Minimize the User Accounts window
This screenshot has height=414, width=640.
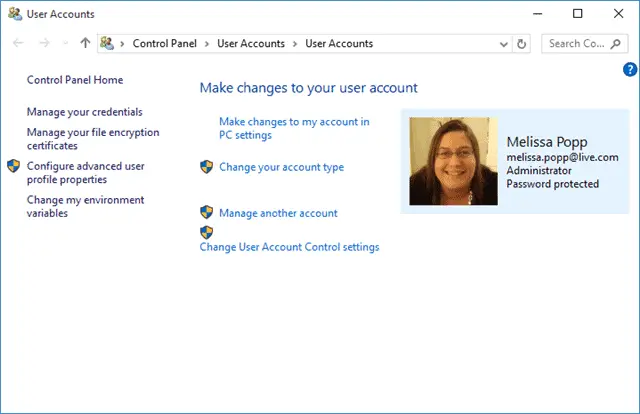tap(538, 13)
